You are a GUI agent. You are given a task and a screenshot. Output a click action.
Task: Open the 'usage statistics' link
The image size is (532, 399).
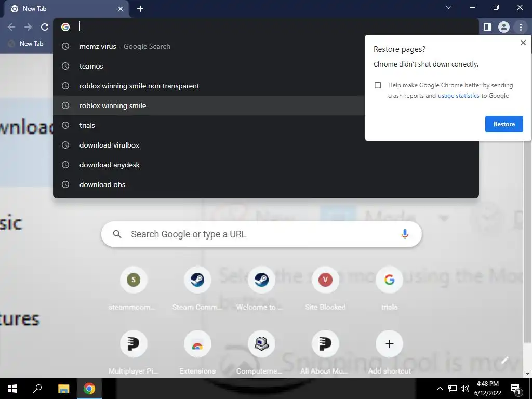click(x=458, y=96)
